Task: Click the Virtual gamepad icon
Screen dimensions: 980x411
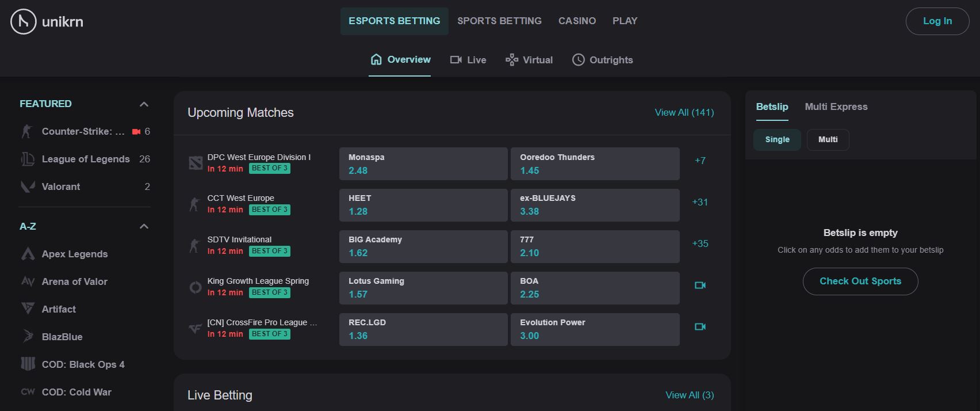Action: point(511,60)
